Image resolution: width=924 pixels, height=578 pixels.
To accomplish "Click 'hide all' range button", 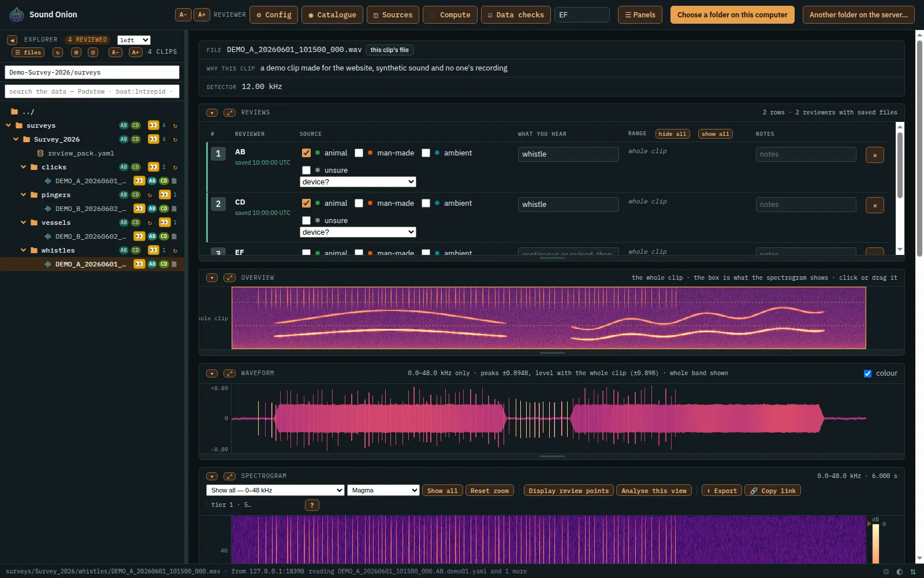I will 673,134.
